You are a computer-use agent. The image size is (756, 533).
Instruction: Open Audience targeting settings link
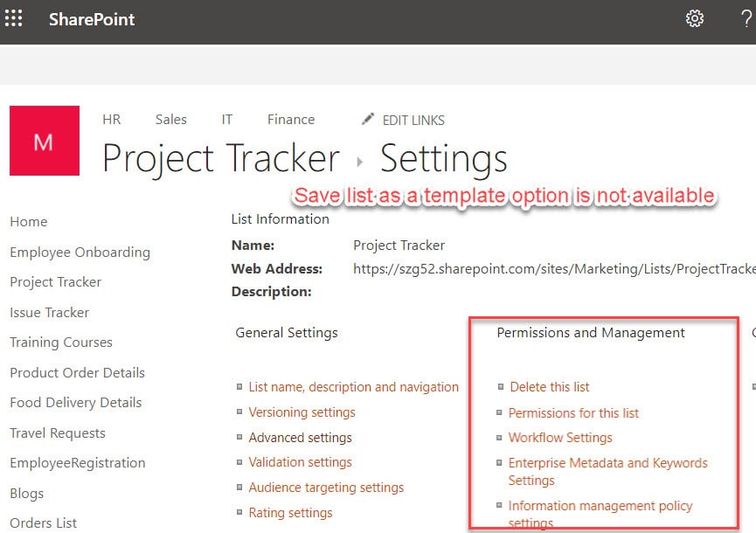point(326,488)
